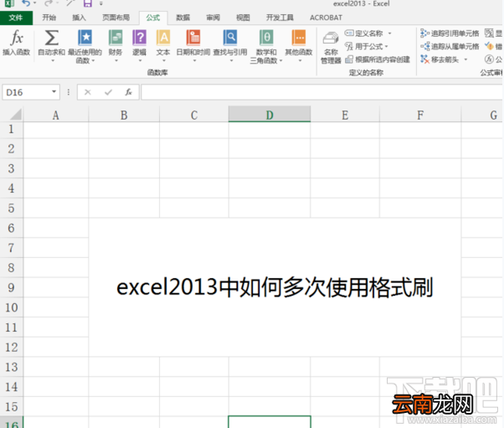504x428 pixels.
Task: Switch to the Insert (插入) tab
Action: click(x=79, y=18)
